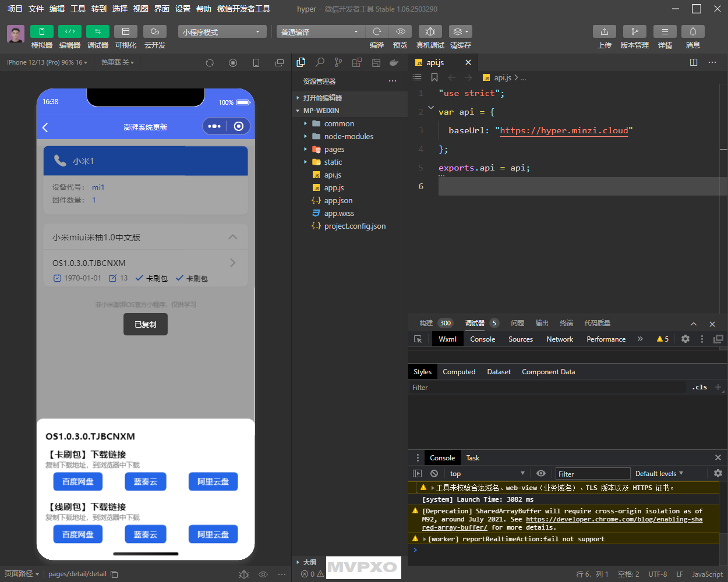Click the 预览 preview eye icon
This screenshot has width=728, height=582.
tap(400, 31)
